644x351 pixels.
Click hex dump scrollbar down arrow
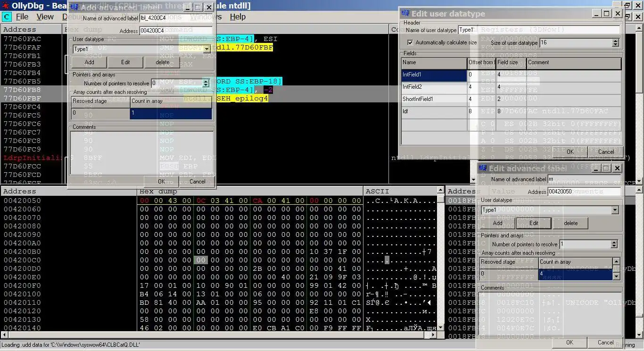tap(440, 327)
